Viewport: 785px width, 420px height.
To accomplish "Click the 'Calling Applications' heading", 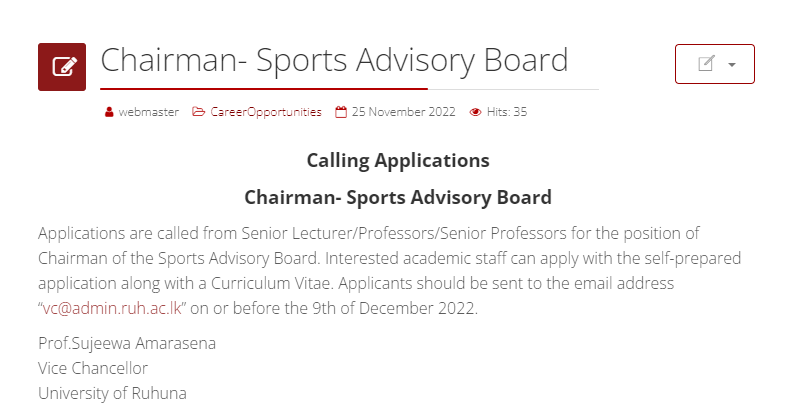I will (397, 160).
